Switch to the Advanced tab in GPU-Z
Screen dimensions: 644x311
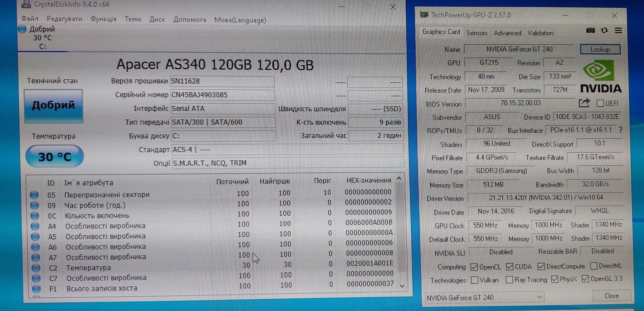coord(508,33)
